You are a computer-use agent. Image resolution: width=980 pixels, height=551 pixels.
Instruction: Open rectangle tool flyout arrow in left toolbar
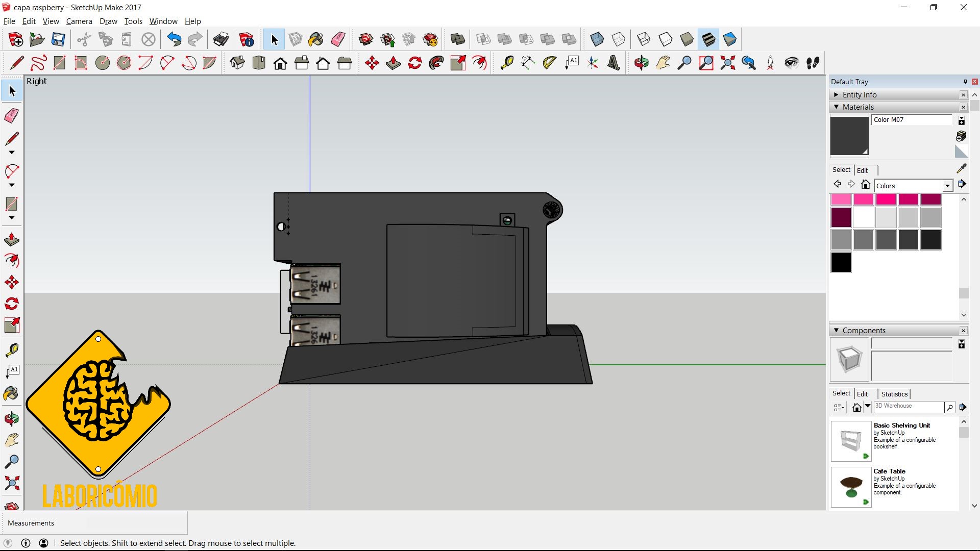12,218
